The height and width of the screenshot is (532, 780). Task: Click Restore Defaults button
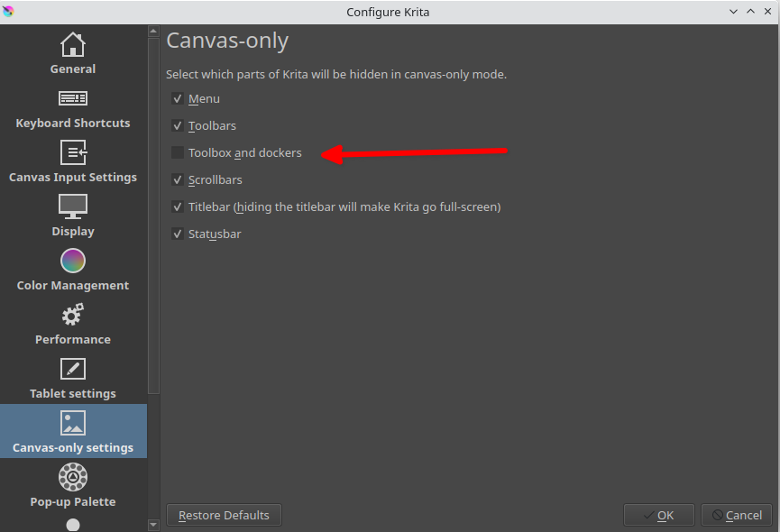[224, 515]
